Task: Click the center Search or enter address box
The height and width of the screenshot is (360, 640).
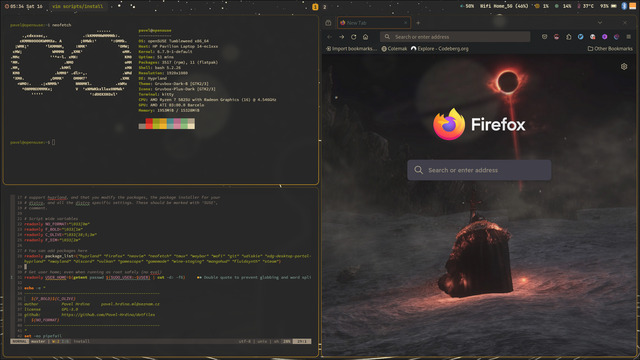Action: click(479, 170)
